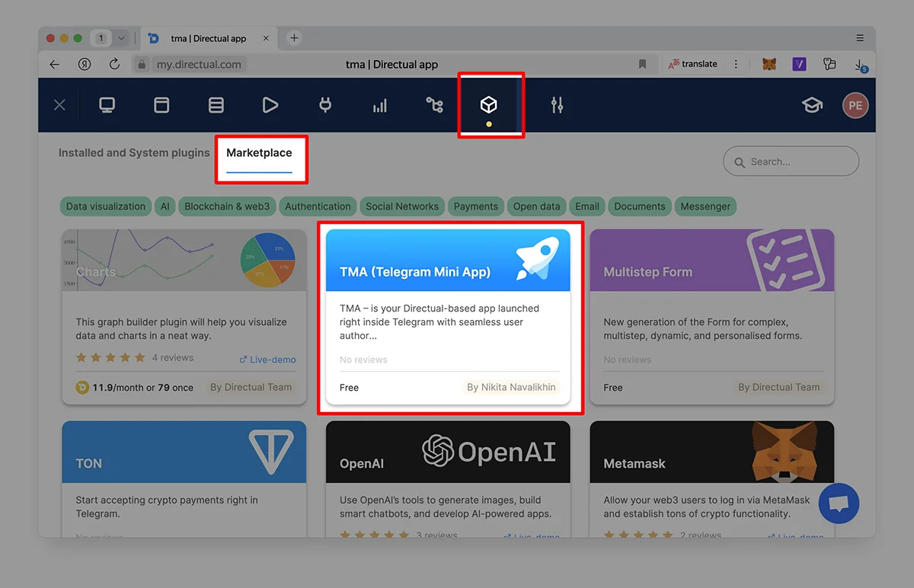Viewport: 914px width, 588px height.
Task: Click Multistep Form By Directual Team label
Action: pos(778,387)
